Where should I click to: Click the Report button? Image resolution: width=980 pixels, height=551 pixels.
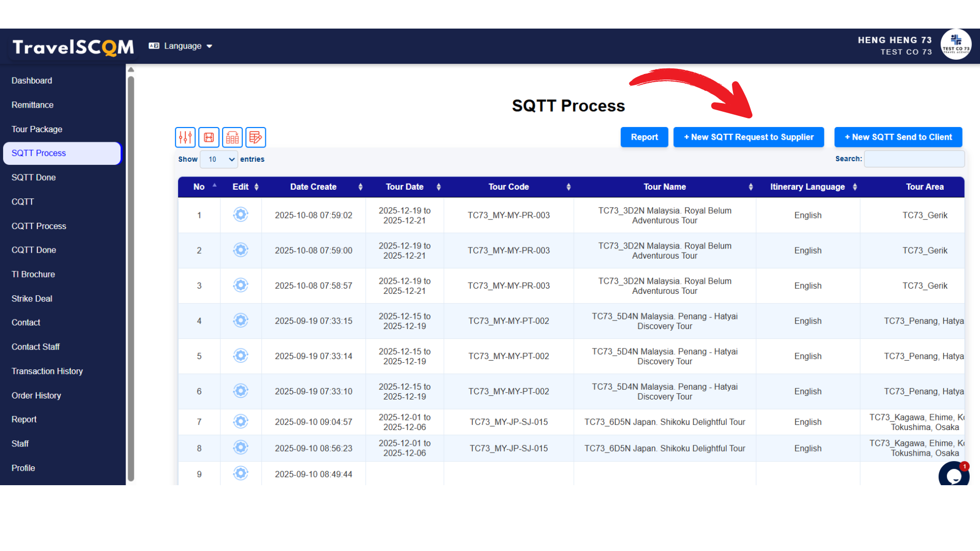point(644,137)
